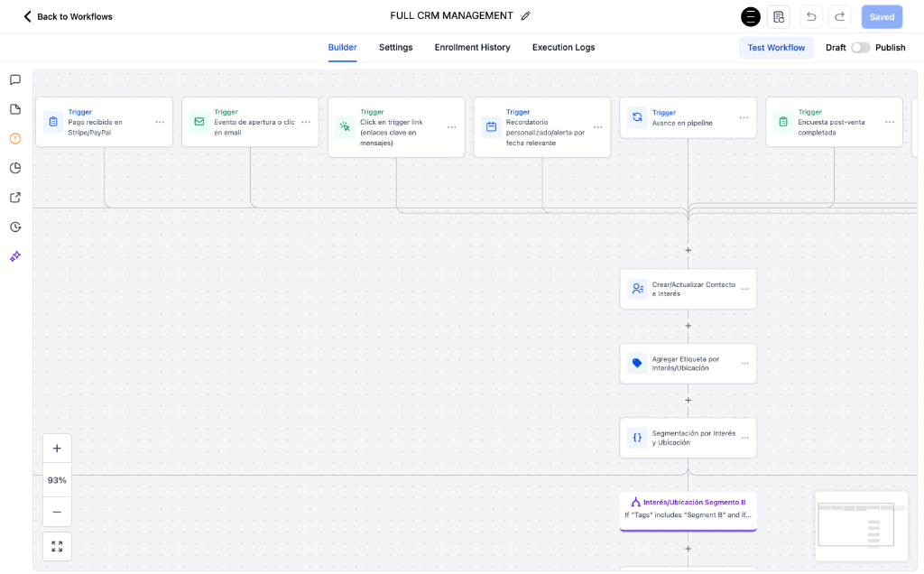Open the workflow versions icon near Saved
924x574 pixels.
pyautogui.click(x=779, y=16)
